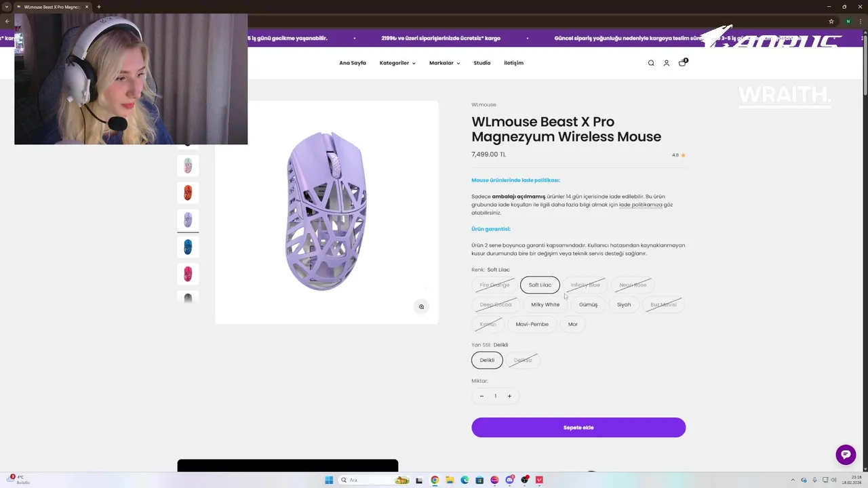Open the 4.8 star rating
Image resolution: width=868 pixels, height=488 pixels.
coord(679,155)
